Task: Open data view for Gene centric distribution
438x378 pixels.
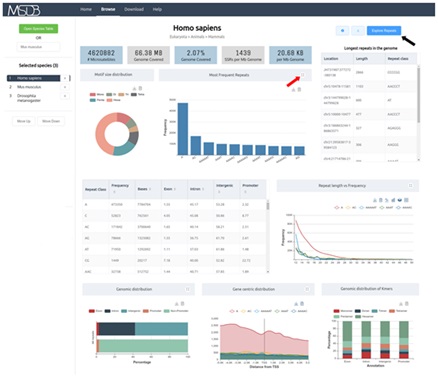Action: coord(302,304)
